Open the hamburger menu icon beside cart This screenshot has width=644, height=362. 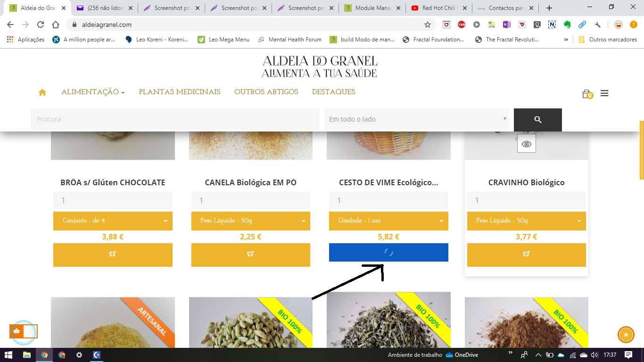(604, 93)
